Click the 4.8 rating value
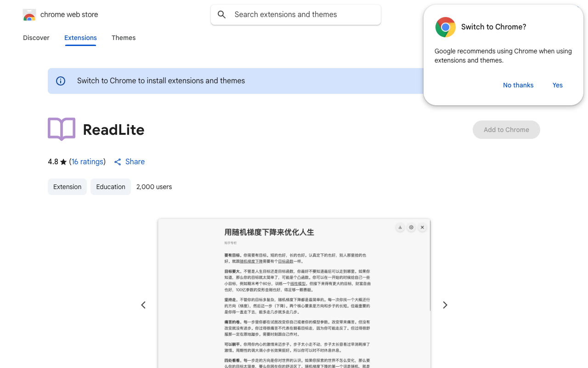The width and height of the screenshot is (588, 368). click(53, 162)
